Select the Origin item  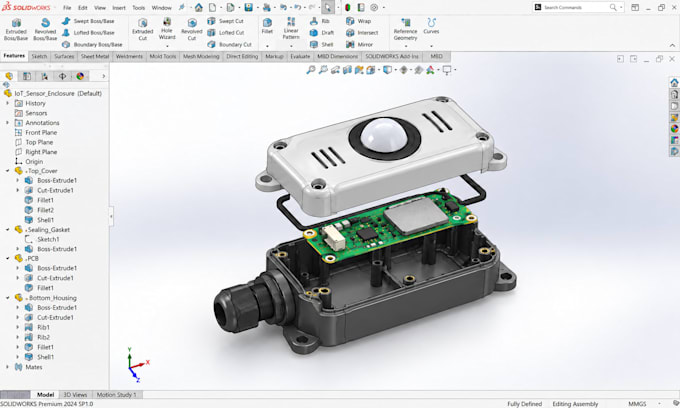(x=29, y=161)
